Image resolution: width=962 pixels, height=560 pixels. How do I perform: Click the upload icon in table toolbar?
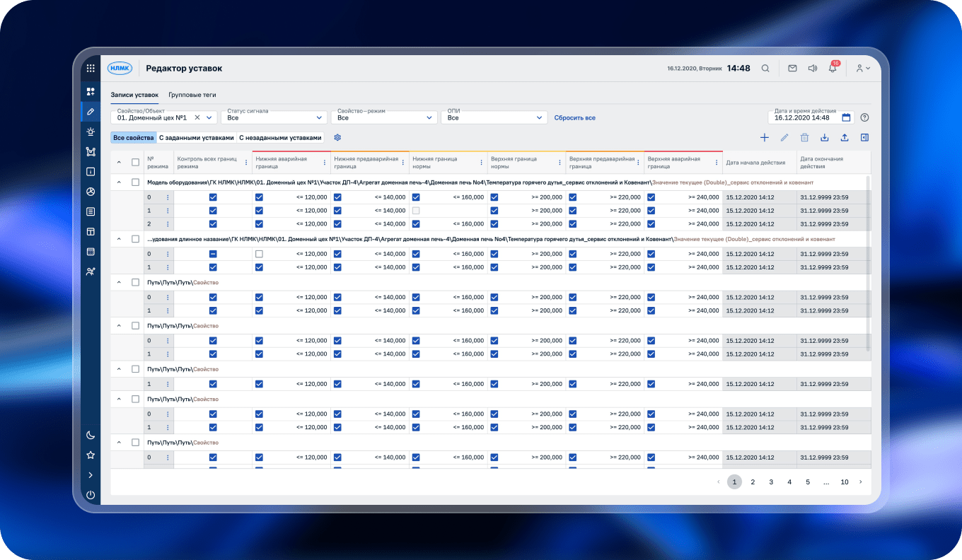tap(845, 138)
